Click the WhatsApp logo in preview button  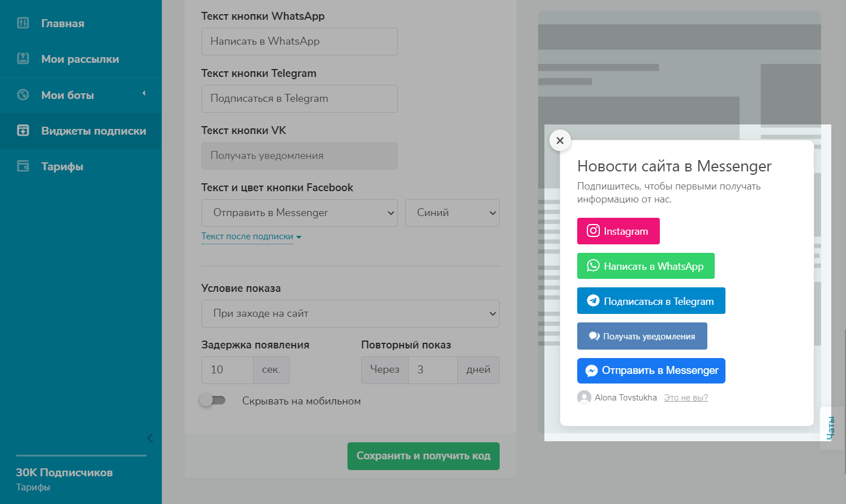[x=592, y=266]
